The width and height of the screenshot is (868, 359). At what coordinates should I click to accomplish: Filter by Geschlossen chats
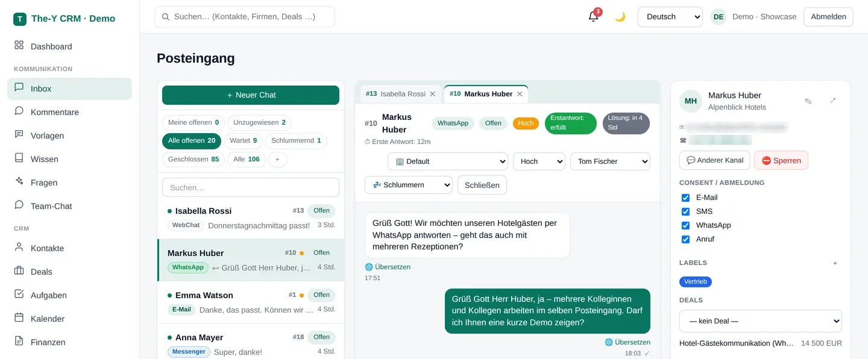pos(193,160)
